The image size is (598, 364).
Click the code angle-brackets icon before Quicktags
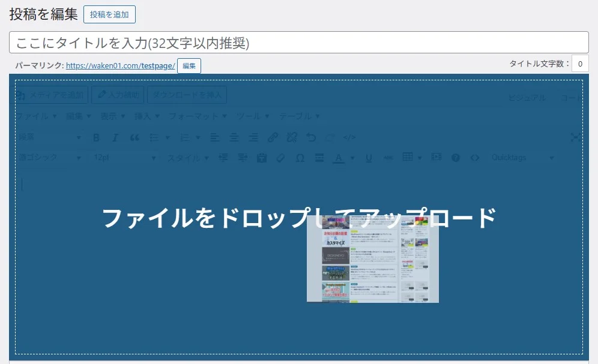click(475, 158)
